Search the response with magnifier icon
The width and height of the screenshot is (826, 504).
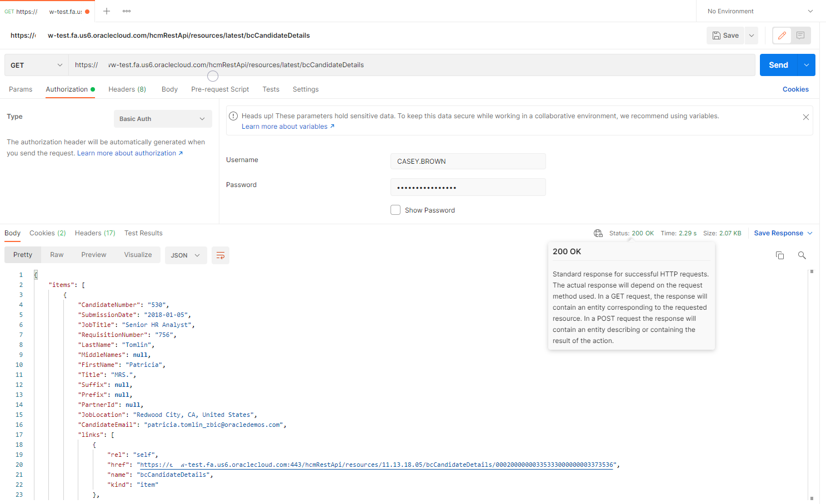[802, 255]
